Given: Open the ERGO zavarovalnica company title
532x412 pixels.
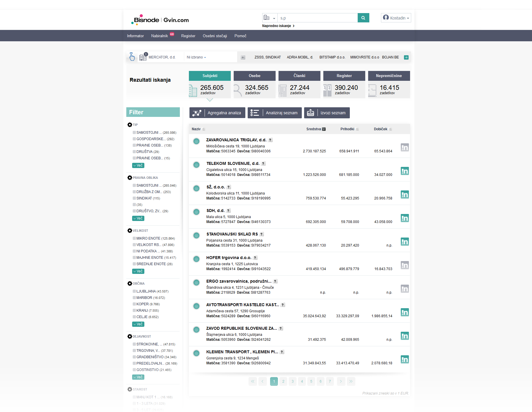Looking at the screenshot, I should (239, 281).
